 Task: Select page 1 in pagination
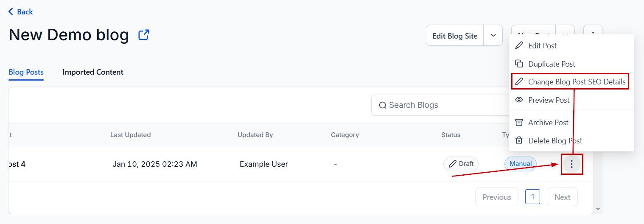coord(532,197)
